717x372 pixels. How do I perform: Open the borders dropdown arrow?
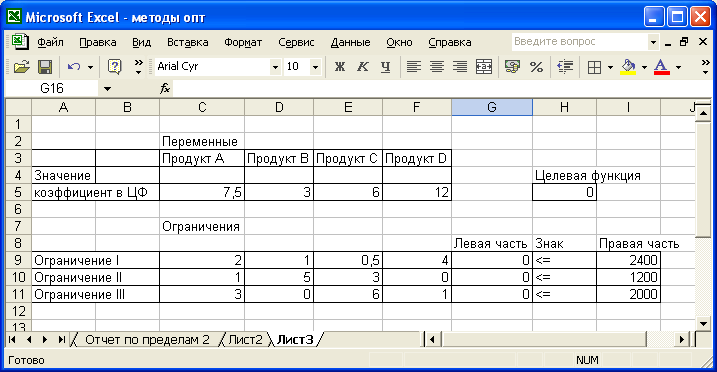(x=610, y=67)
